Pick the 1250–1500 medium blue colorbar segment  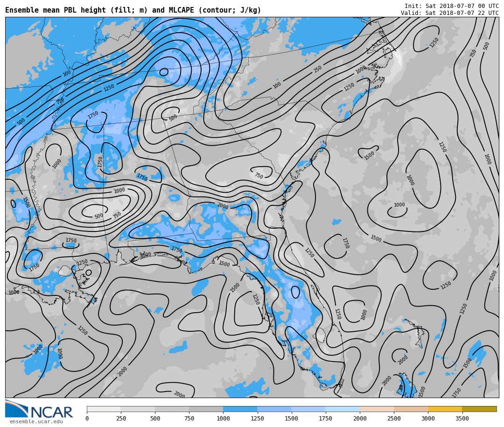274,409
